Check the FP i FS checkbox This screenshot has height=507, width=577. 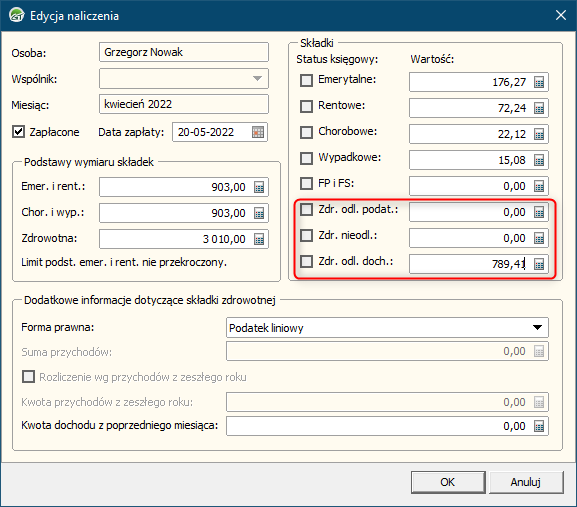pos(306,183)
